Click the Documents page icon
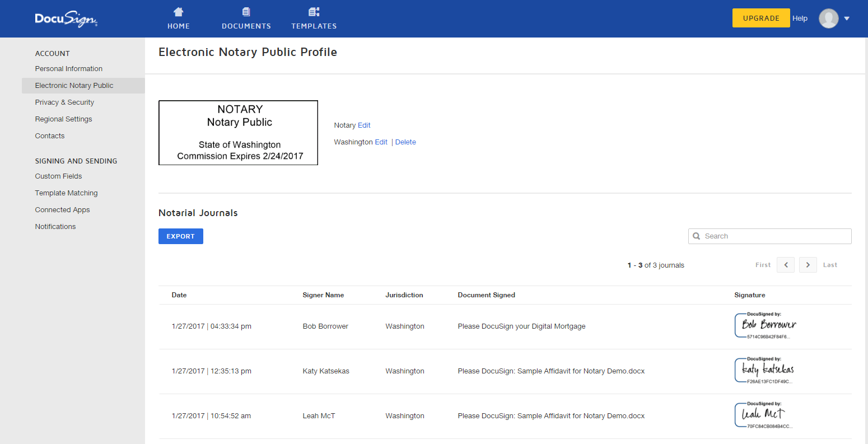 [x=246, y=12]
